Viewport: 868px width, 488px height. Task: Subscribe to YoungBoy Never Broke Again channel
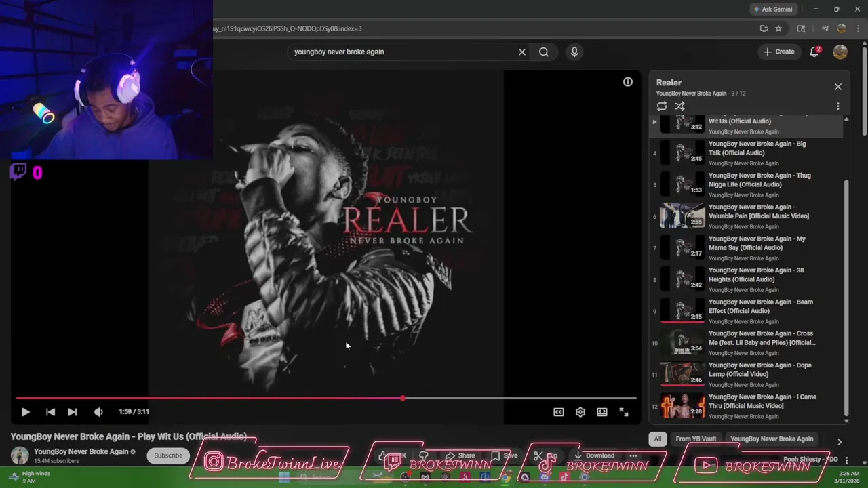[x=168, y=455]
